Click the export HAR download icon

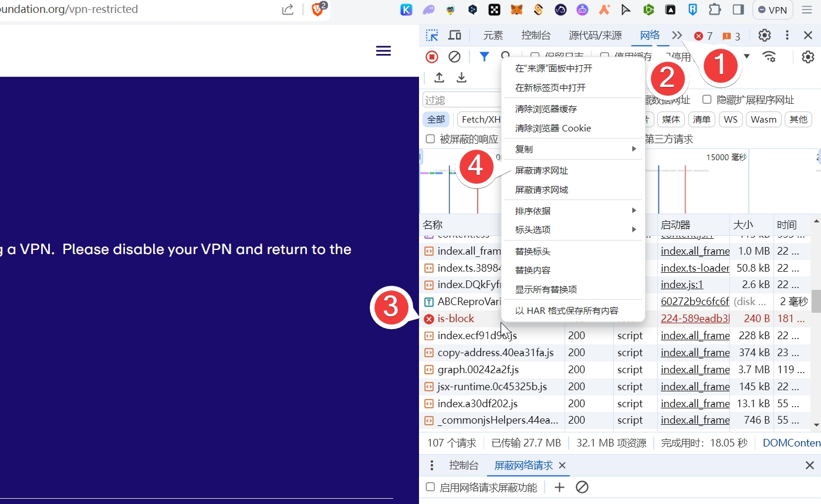(x=462, y=77)
